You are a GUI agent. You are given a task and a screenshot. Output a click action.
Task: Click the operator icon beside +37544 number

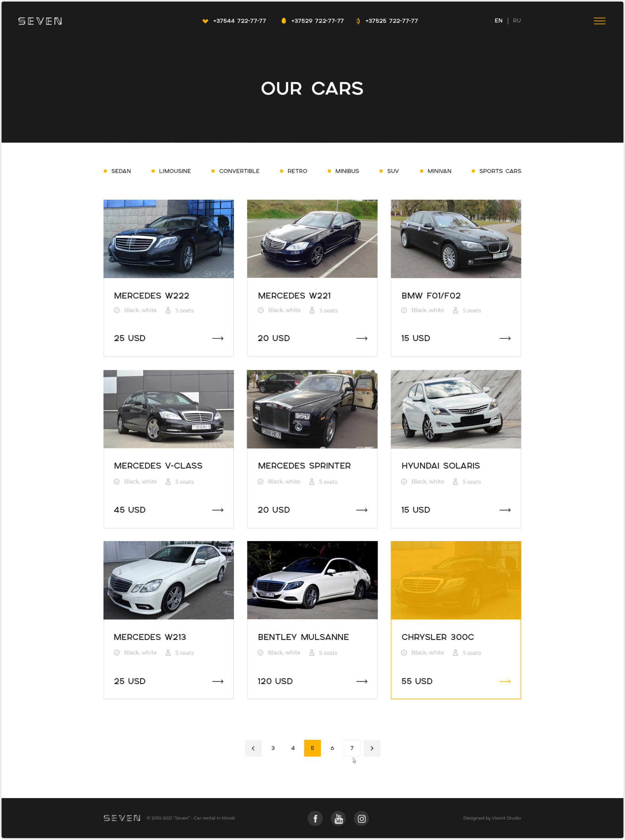[x=205, y=21]
